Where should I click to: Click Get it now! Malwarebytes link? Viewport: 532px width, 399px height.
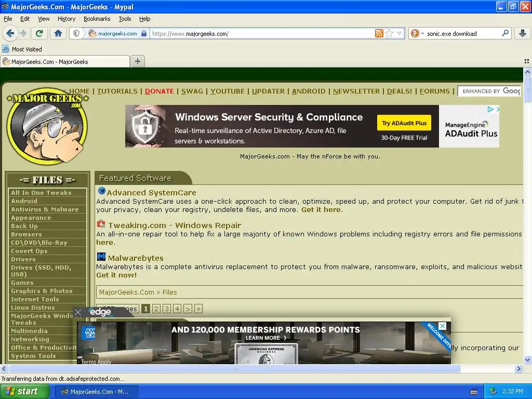[116, 275]
